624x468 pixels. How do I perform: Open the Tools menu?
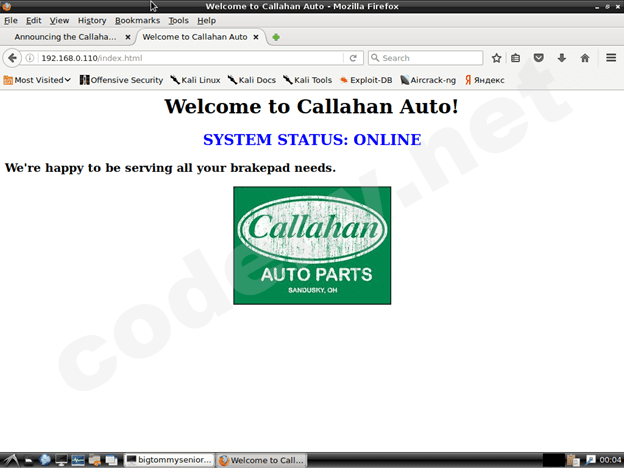click(178, 20)
